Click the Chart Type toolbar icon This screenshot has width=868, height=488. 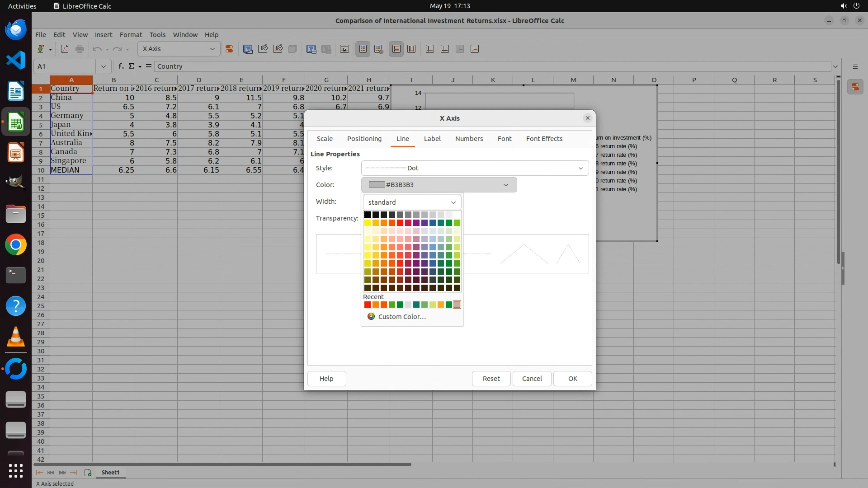pos(248,49)
